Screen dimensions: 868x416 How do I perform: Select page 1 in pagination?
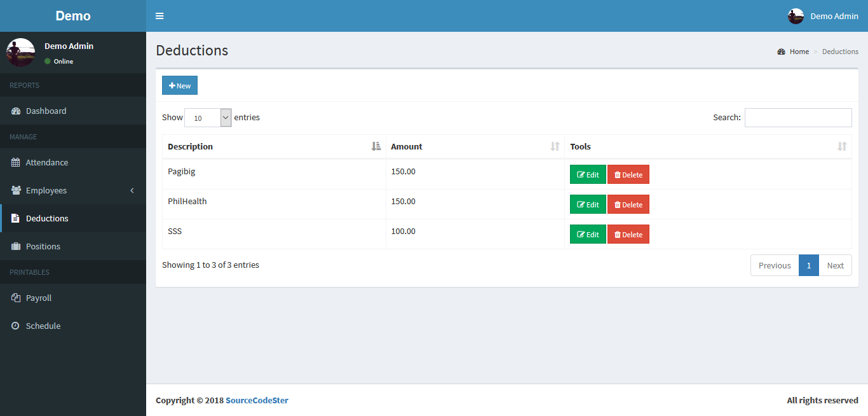point(809,265)
